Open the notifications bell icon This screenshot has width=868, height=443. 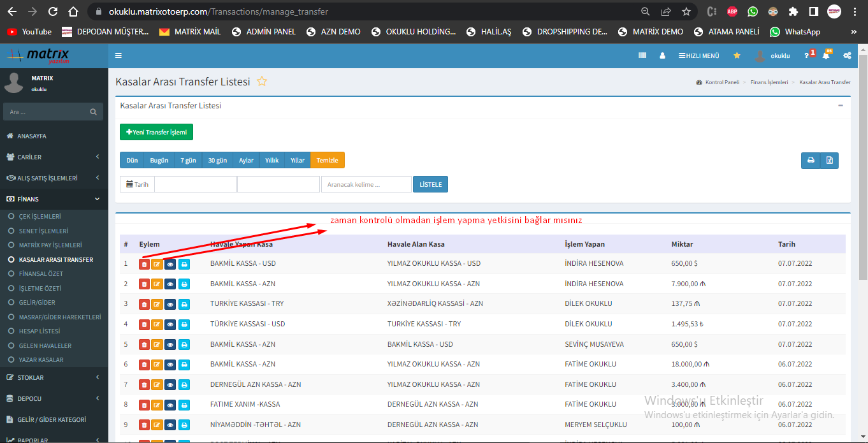(826, 56)
